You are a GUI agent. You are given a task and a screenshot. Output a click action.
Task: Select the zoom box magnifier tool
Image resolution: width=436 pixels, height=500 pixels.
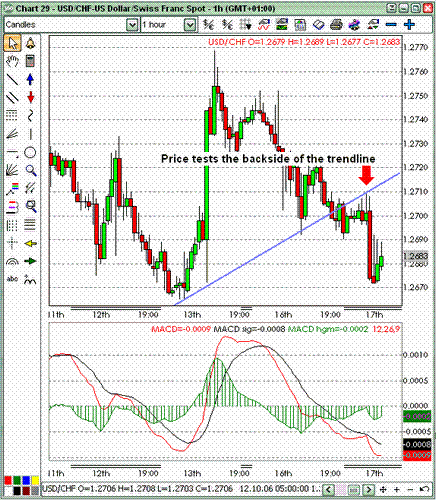pos(30,207)
